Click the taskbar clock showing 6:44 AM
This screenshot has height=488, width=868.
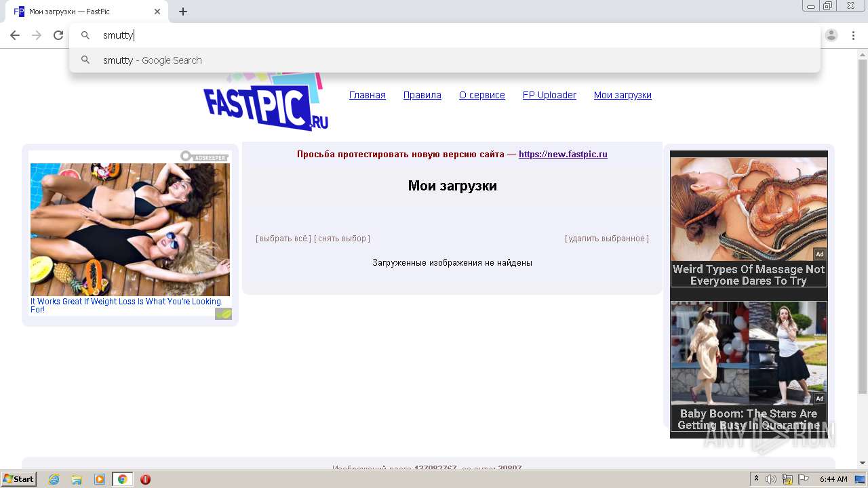click(833, 479)
